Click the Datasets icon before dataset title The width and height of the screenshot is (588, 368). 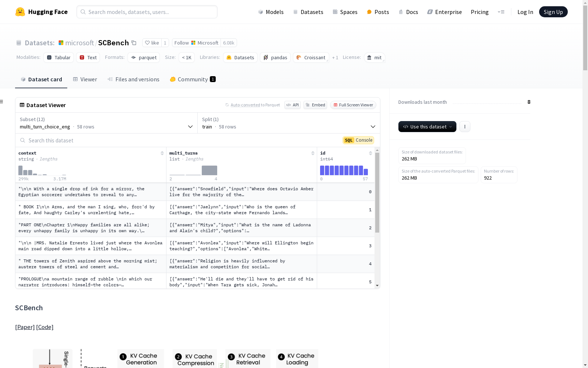point(19,43)
